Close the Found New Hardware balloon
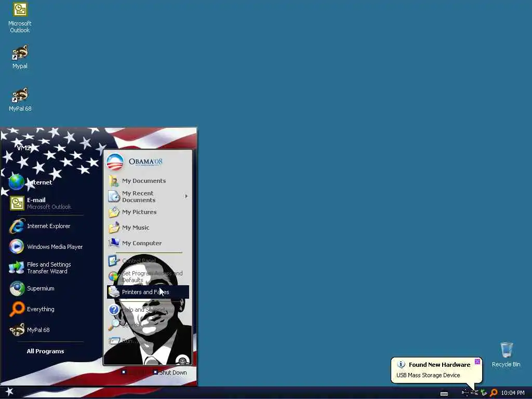532x399 pixels. pyautogui.click(x=477, y=362)
